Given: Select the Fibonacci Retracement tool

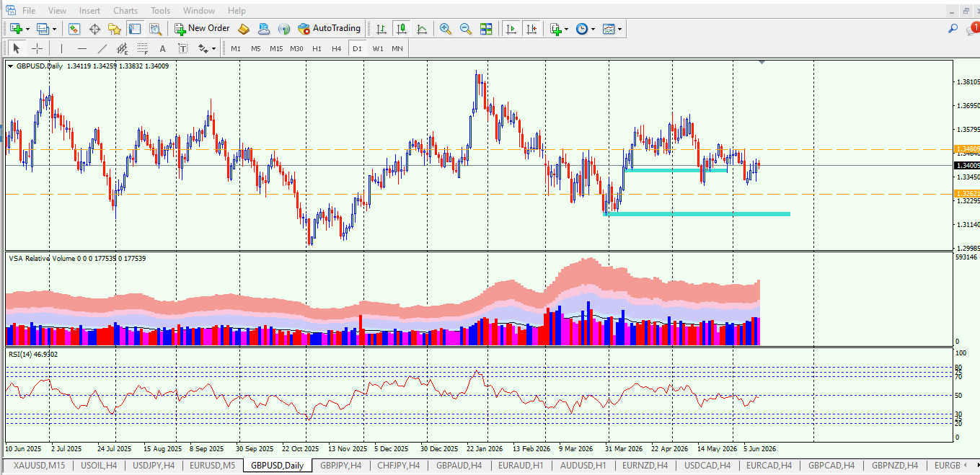Looking at the screenshot, I should point(143,48).
